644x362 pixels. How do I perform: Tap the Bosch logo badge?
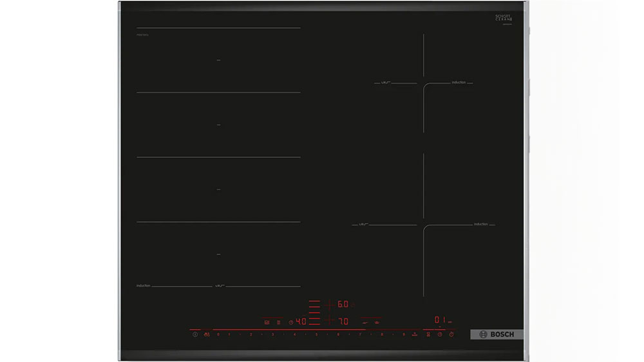(x=497, y=334)
